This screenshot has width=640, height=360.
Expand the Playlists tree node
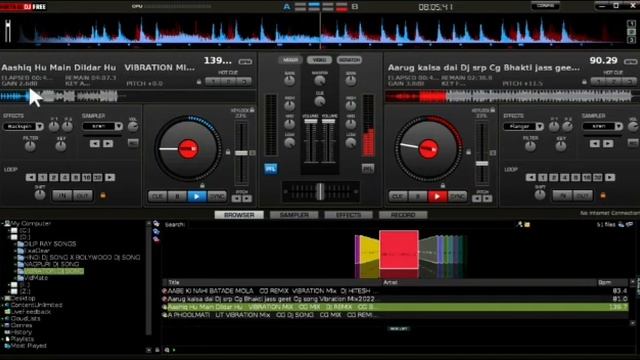pos(2,339)
